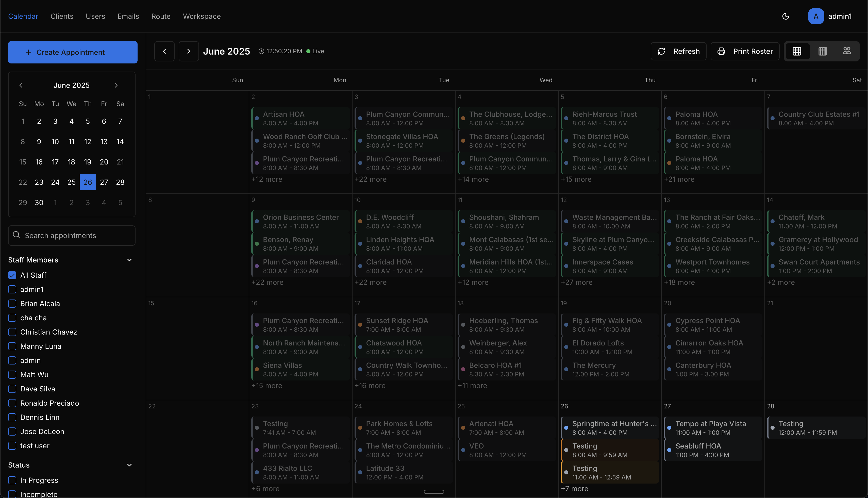Click the Print Roster button
Image resolution: width=868 pixels, height=498 pixels.
pos(745,51)
